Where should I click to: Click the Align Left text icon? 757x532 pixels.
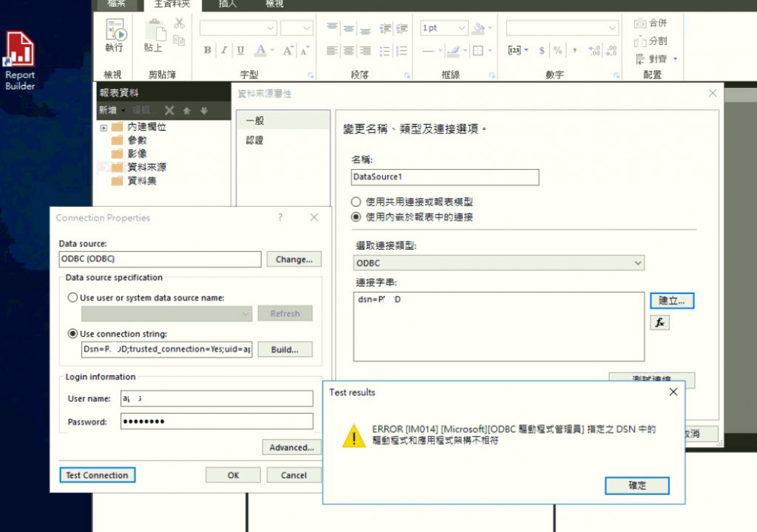(x=332, y=51)
